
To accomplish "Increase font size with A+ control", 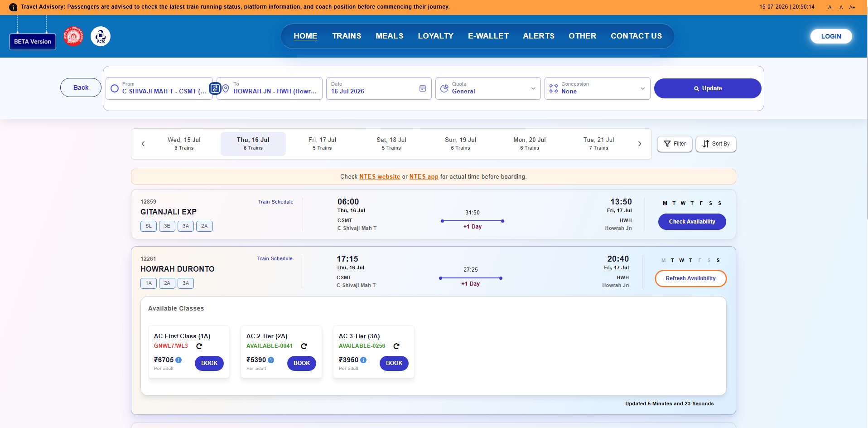I will [x=852, y=7].
